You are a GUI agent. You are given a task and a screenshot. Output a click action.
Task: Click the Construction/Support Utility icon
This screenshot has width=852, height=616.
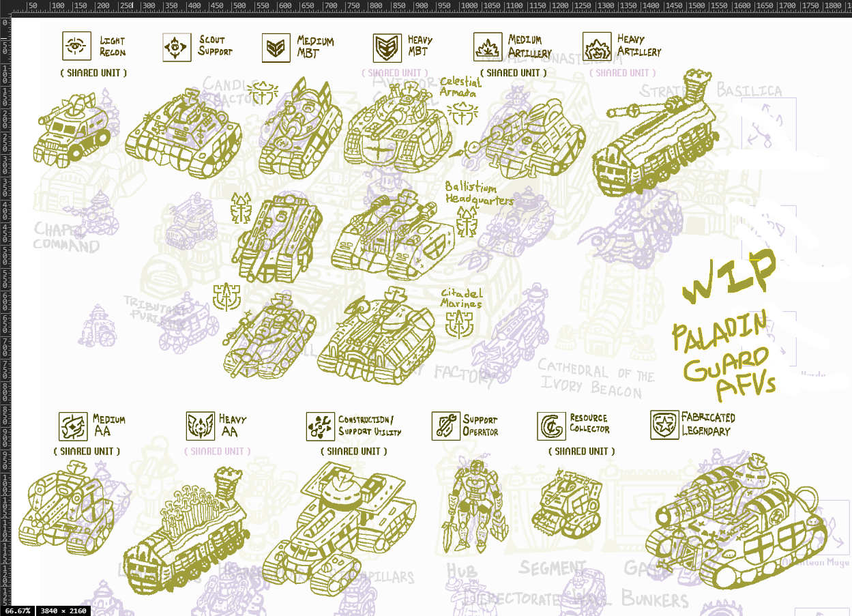[320, 426]
